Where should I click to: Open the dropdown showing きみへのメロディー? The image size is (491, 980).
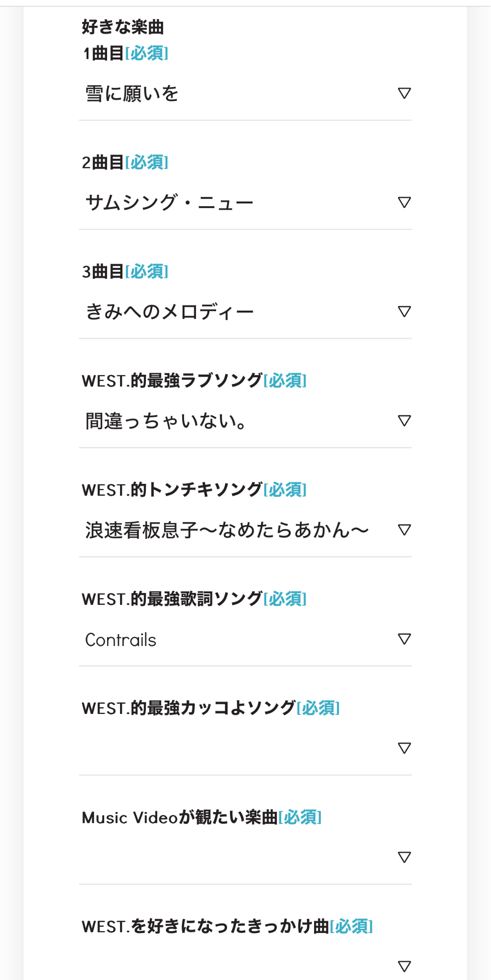point(239,312)
